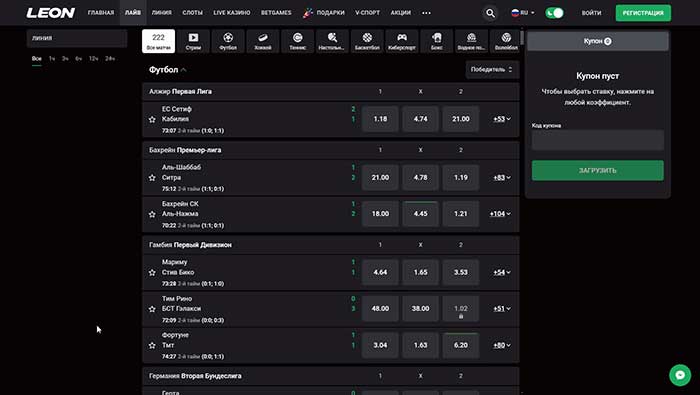
Task: Open the ЛИНИЯ menu item
Action: point(162,13)
